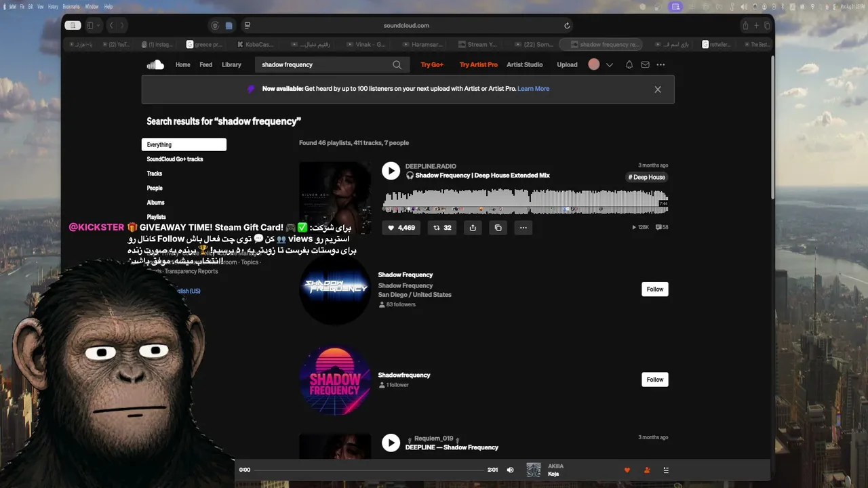This screenshot has width=868, height=488.
Task: Click the Upload link
Action: click(x=567, y=65)
